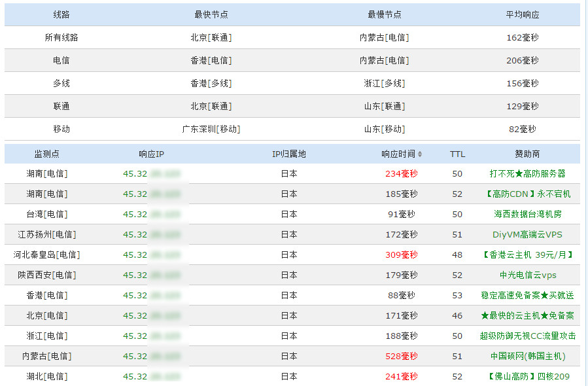Click the 响应IP column header
588x386 pixels.
click(151, 154)
